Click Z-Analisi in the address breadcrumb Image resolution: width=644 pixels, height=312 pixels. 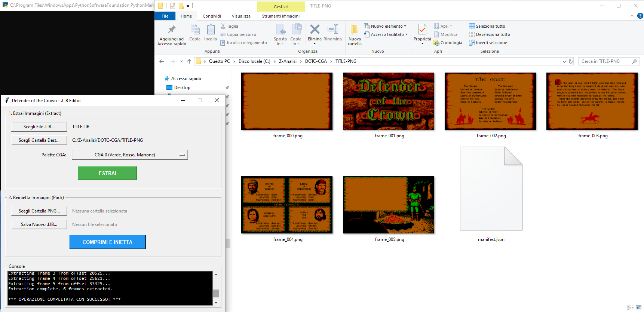tap(288, 61)
